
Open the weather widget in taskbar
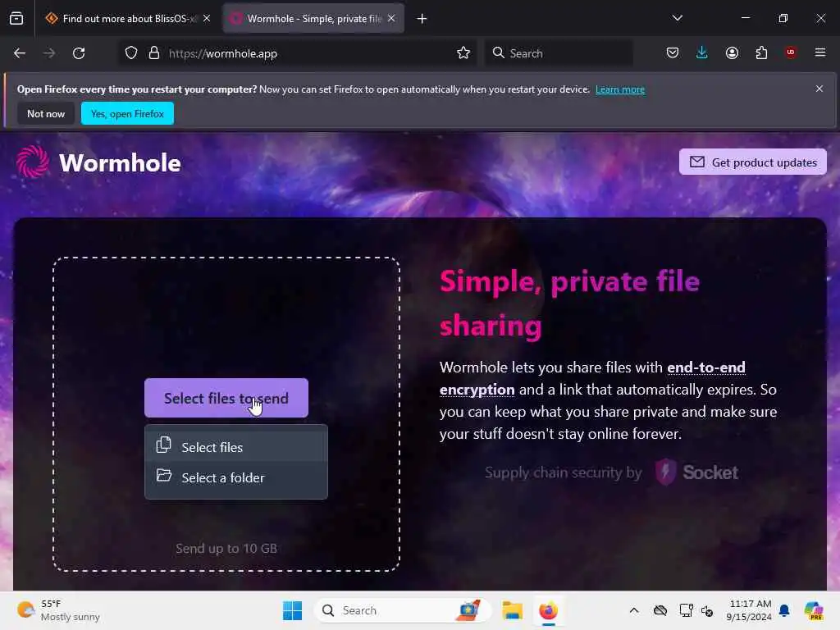(58, 610)
